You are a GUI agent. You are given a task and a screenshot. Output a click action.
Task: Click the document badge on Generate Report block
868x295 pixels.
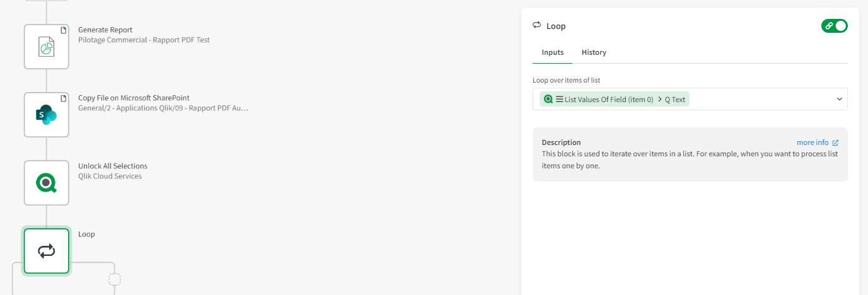pos(63,30)
